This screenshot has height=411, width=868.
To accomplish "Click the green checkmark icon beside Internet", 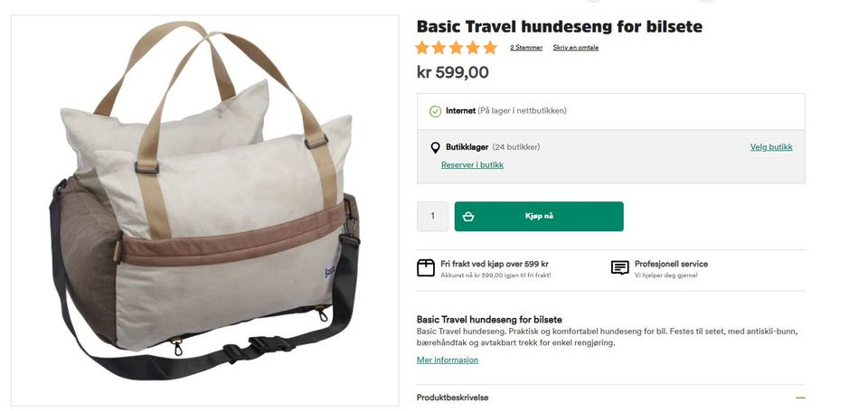I will coord(435,111).
